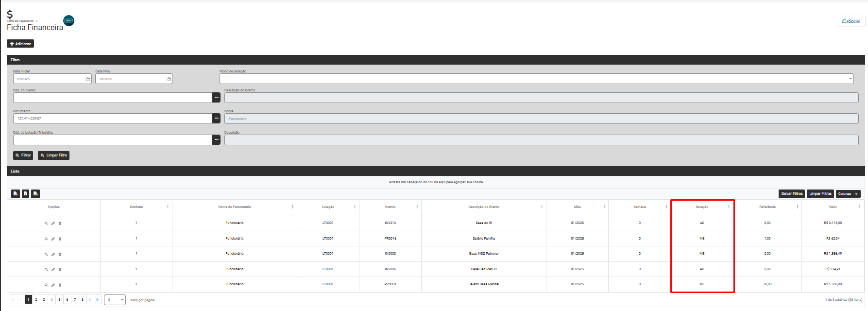
Task: Open the Evento column menu
Action: click(x=417, y=207)
